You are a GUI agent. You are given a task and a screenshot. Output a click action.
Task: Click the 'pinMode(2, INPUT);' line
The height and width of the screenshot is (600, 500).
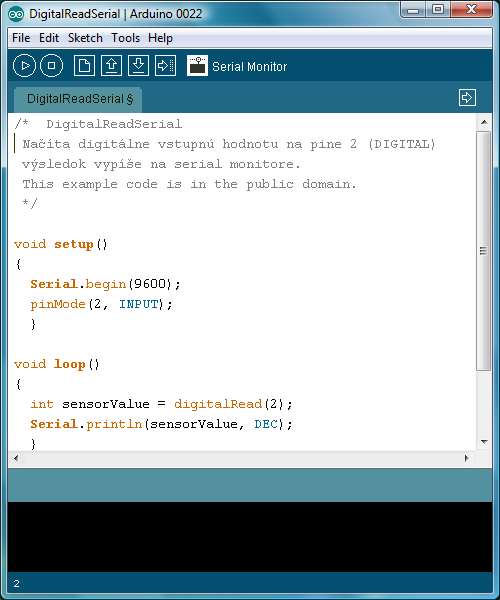click(101, 304)
